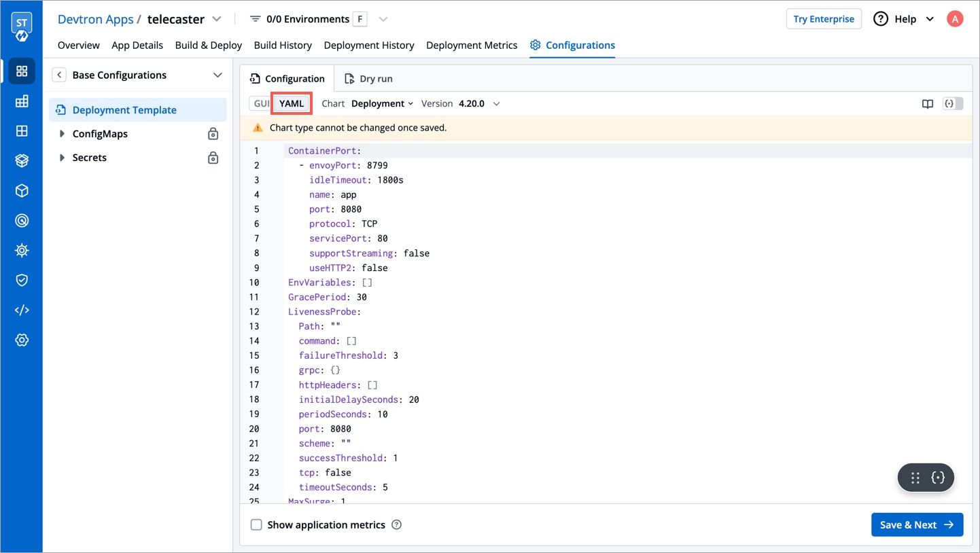Open the Applications grid icon in sidebar
Viewport: 980px width, 553px height.
22,71
